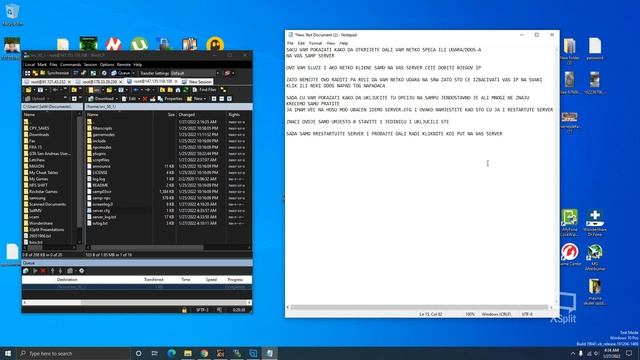Select the My Games folder in local panel
The image size is (640, 360).
click(x=38, y=179)
